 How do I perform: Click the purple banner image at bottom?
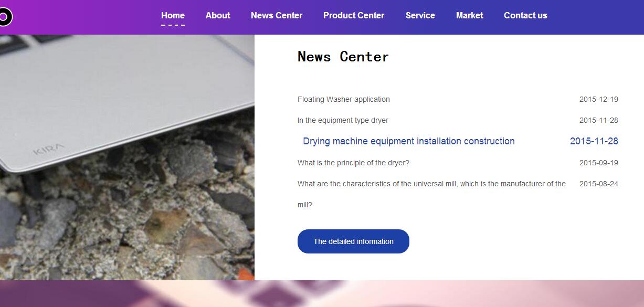click(x=322, y=294)
